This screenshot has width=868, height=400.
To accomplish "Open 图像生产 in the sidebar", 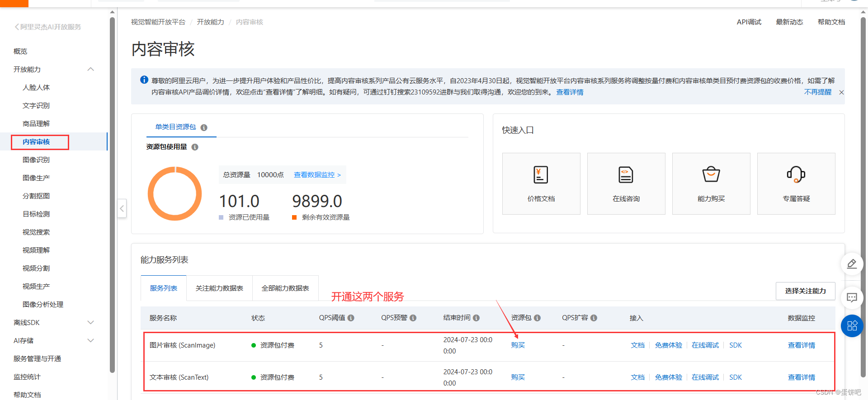I will [x=36, y=178].
